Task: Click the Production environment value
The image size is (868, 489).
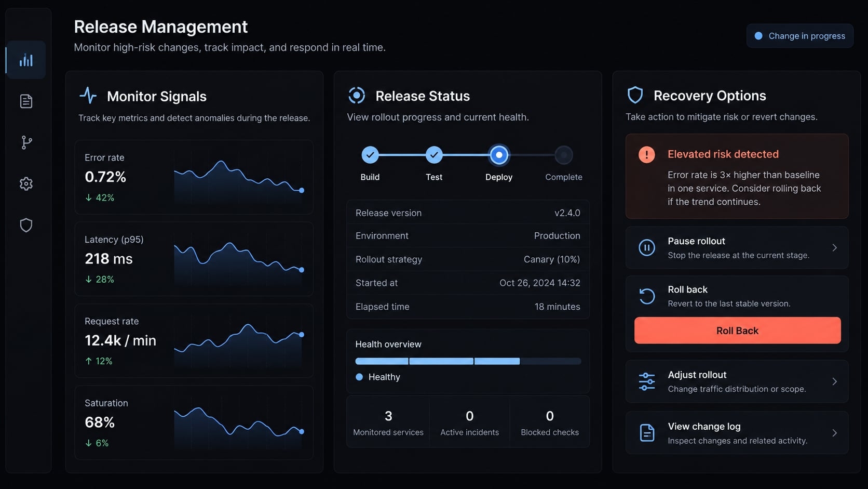Action: pos(557,235)
